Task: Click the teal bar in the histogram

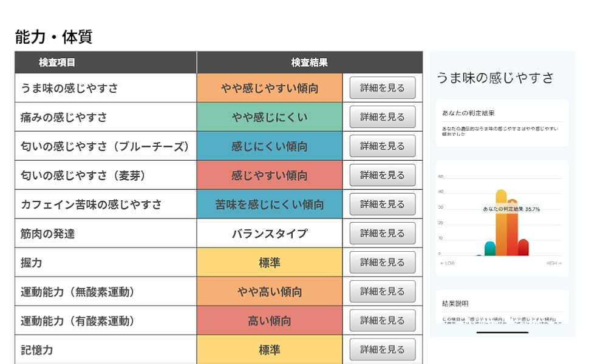Action: 490,248
